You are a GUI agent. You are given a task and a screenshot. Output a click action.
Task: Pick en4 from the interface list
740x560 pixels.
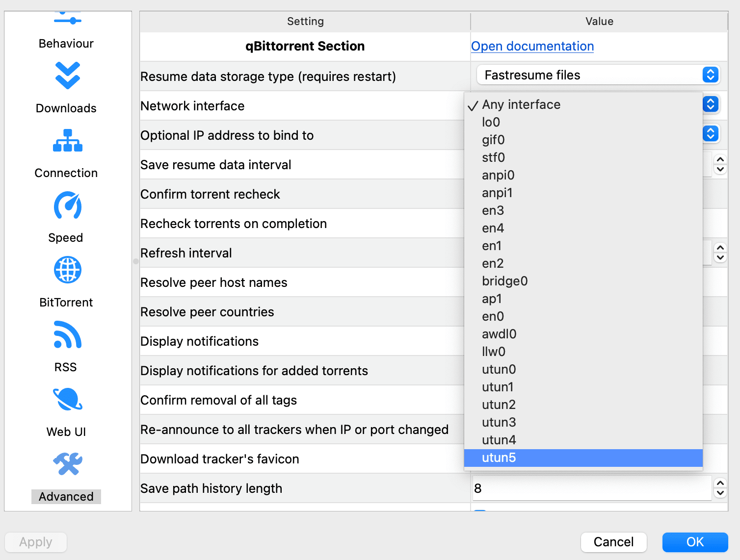[x=583, y=228]
